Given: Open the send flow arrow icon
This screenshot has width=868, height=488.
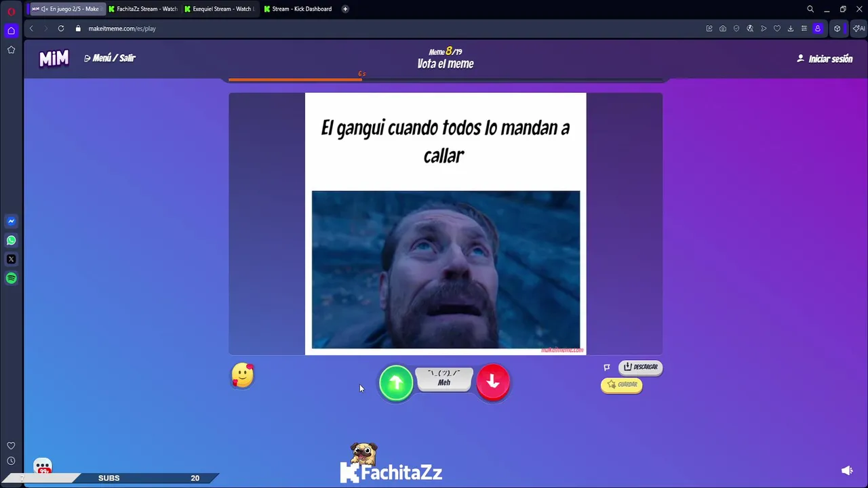Looking at the screenshot, I should 764,28.
